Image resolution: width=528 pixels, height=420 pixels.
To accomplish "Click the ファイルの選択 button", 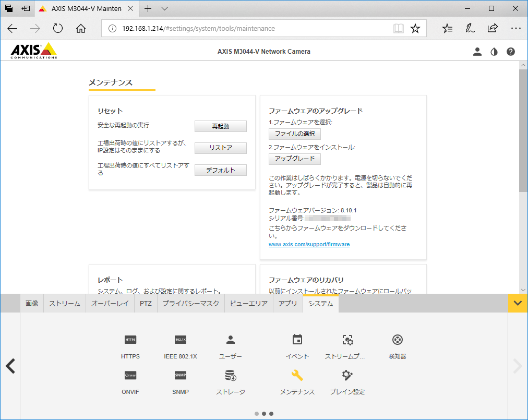I will point(295,134).
